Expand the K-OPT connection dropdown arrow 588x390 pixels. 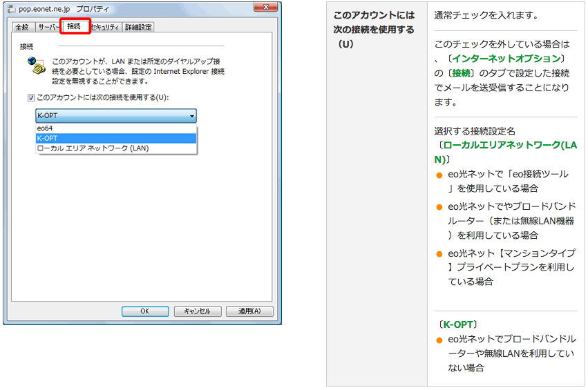click(191, 116)
